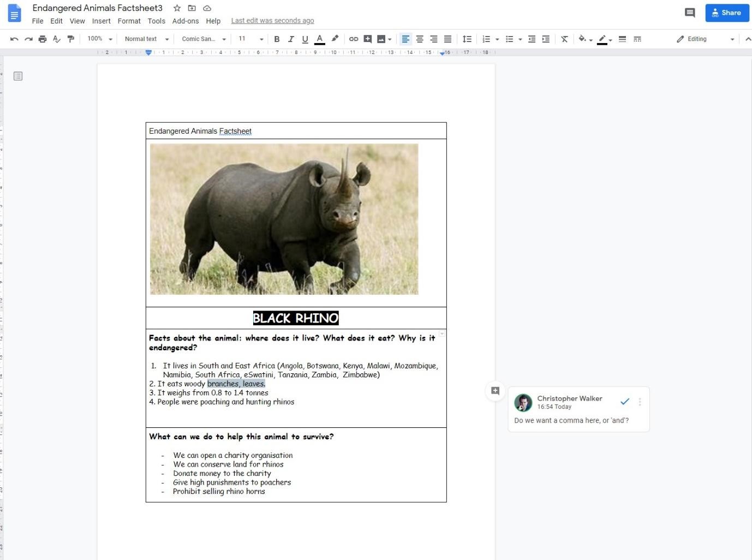Viewport: 752px width, 560px height.
Task: Toggle italic formatting
Action: click(291, 39)
